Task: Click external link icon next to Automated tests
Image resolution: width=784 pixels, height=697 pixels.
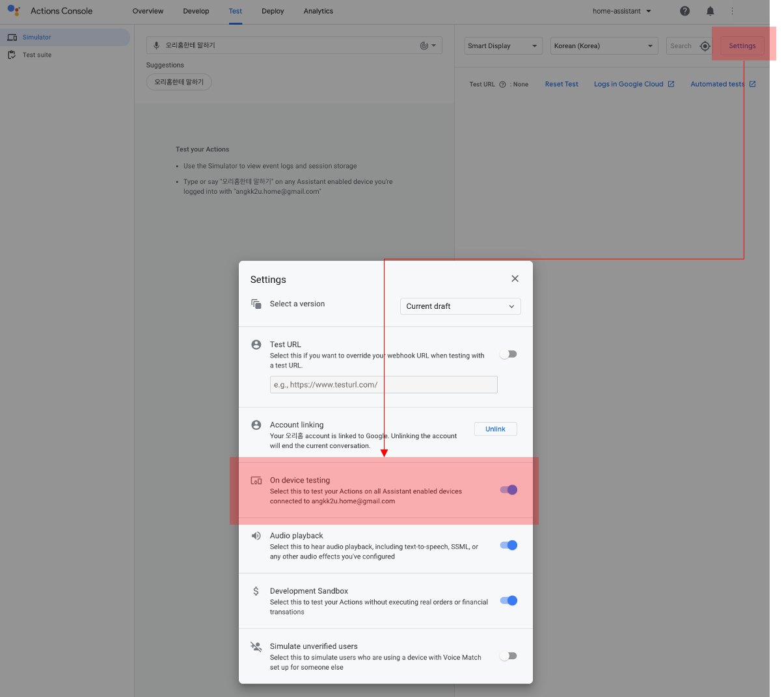Action: pos(753,84)
